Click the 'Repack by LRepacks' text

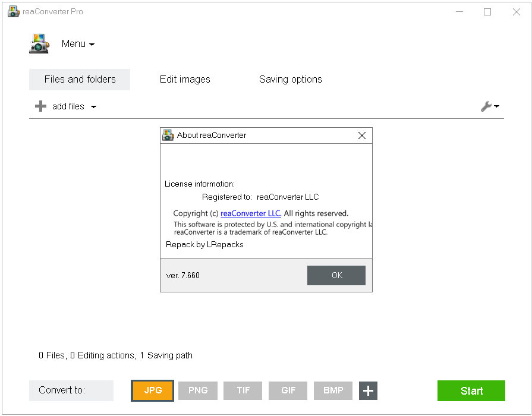[x=204, y=245]
